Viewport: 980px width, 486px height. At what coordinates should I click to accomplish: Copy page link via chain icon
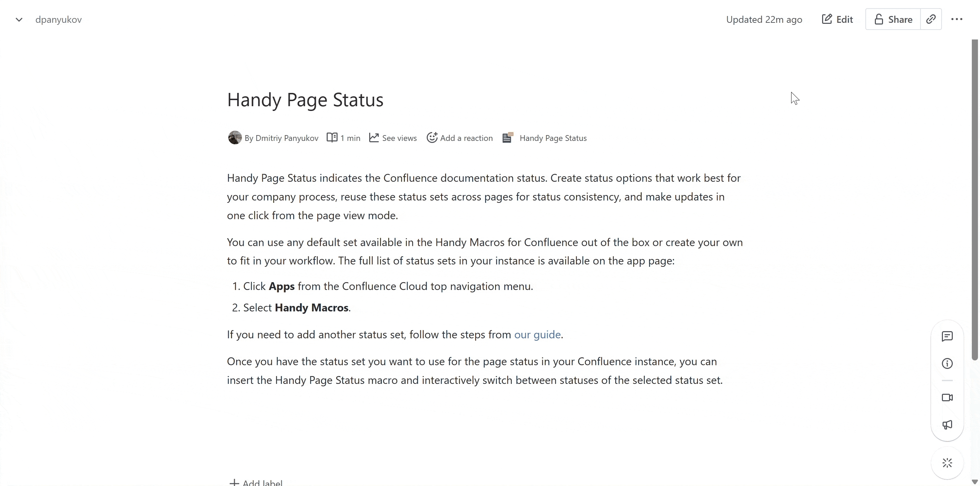(931, 19)
